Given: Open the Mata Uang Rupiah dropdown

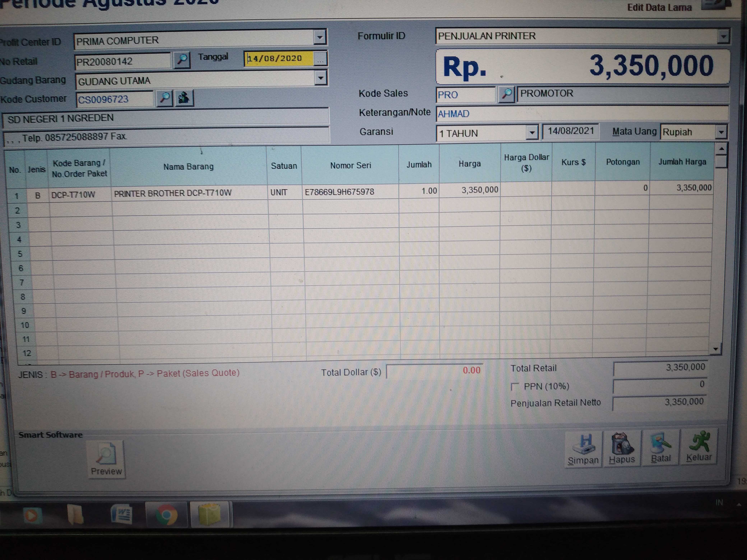Looking at the screenshot, I should (x=721, y=132).
